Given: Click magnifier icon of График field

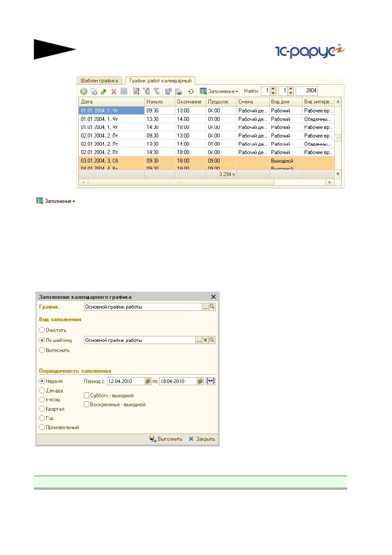Looking at the screenshot, I should [212, 307].
